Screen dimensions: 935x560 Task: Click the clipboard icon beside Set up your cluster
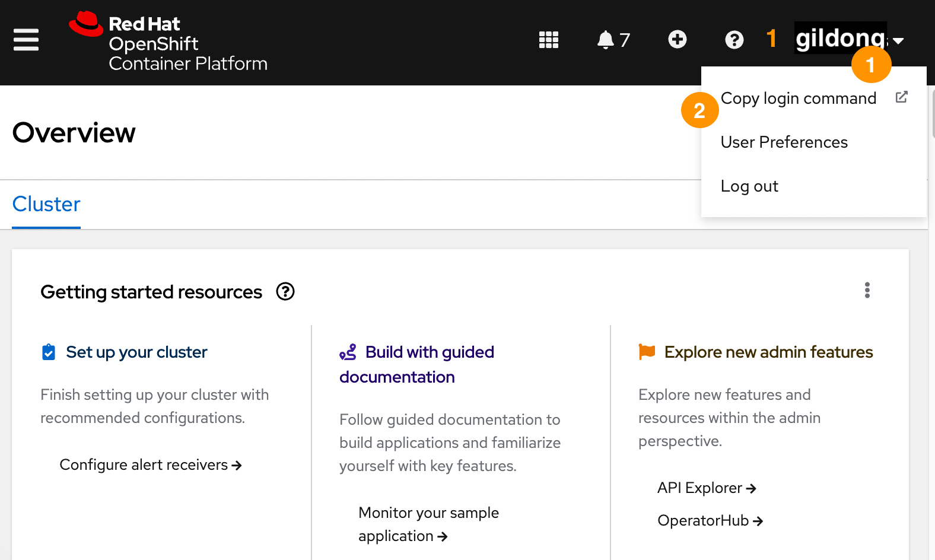click(49, 352)
